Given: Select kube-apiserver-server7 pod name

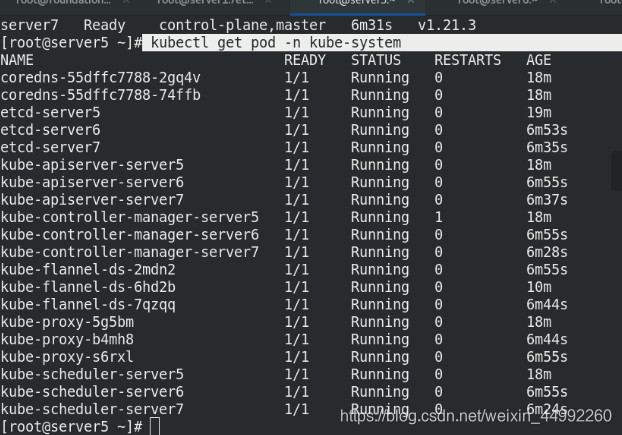Looking at the screenshot, I should 92,199.
